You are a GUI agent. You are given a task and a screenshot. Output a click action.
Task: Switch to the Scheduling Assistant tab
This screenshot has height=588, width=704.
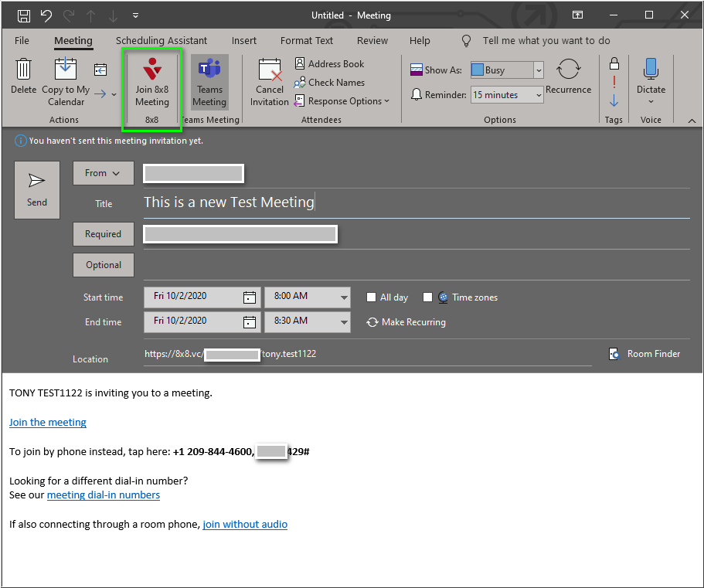click(x=161, y=40)
